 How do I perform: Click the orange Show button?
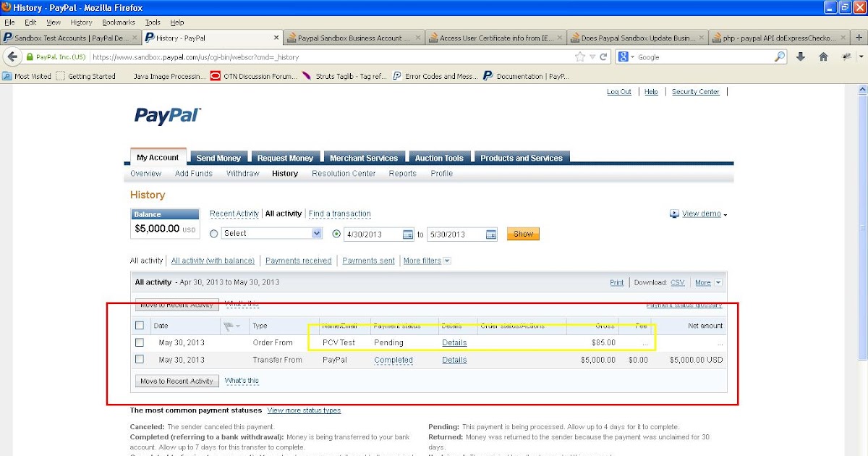[523, 234]
